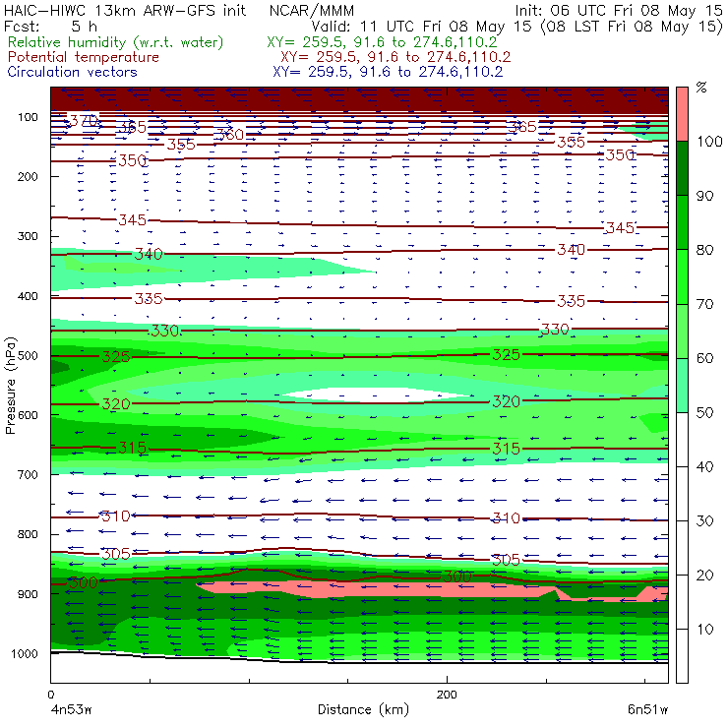The height and width of the screenshot is (728, 728).
Task: Click the '20' colorbar label
Action: [x=704, y=576]
